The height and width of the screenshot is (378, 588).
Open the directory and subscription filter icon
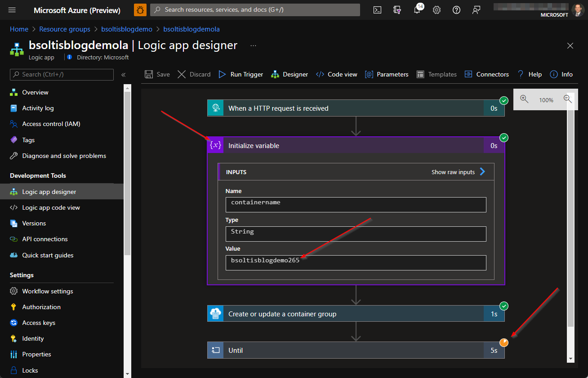pos(397,10)
